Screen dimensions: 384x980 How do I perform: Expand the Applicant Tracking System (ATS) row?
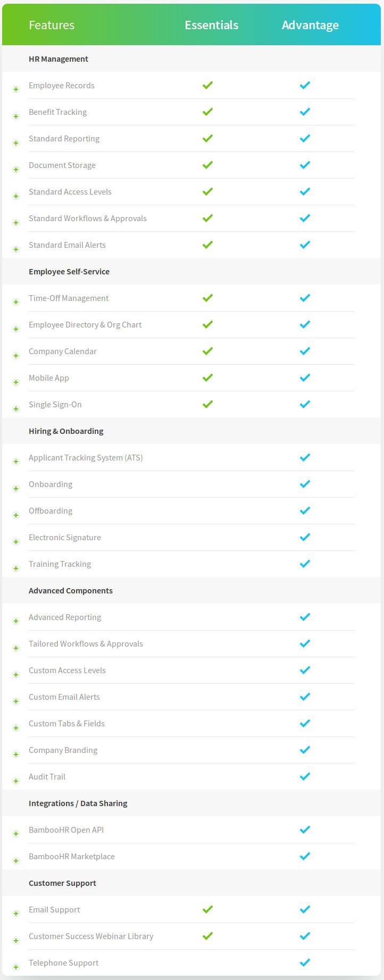(15, 462)
